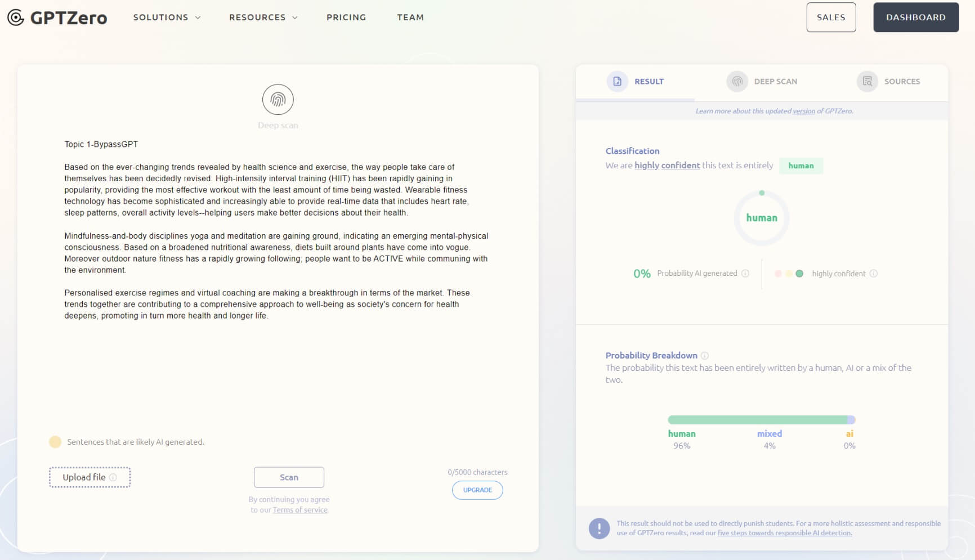This screenshot has width=975, height=560.
Task: Click the human/mixed/ai probability bar
Action: (761, 420)
